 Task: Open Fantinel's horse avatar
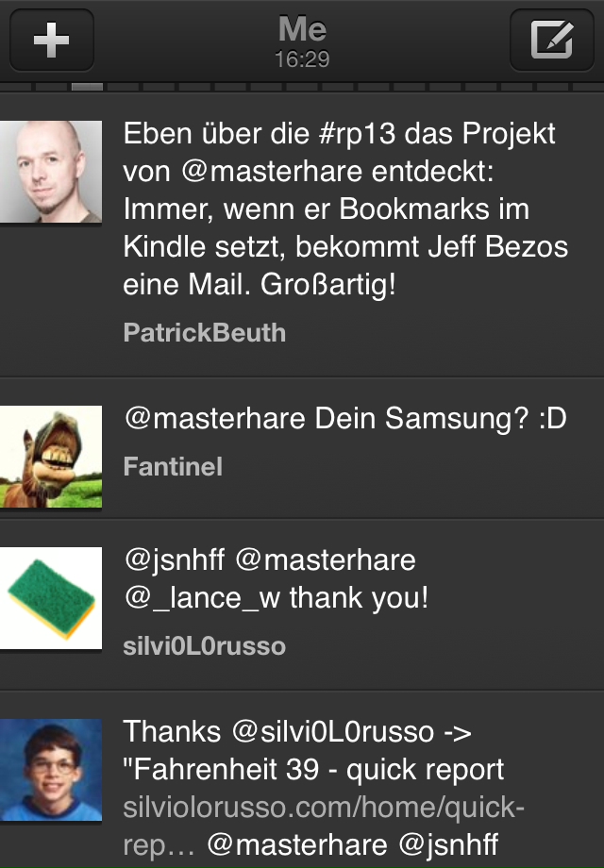point(51,457)
